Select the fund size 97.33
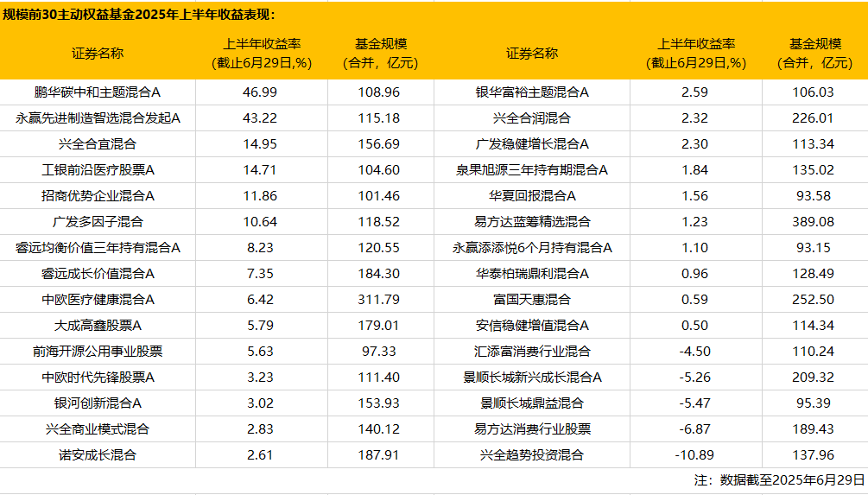 [x=378, y=352]
